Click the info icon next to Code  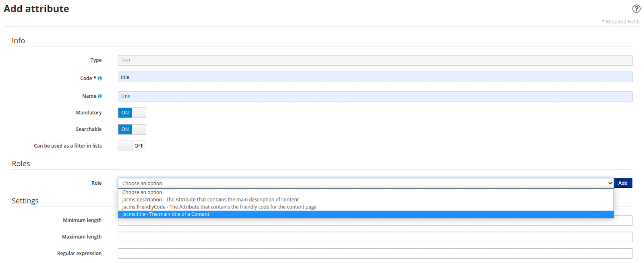pos(100,78)
